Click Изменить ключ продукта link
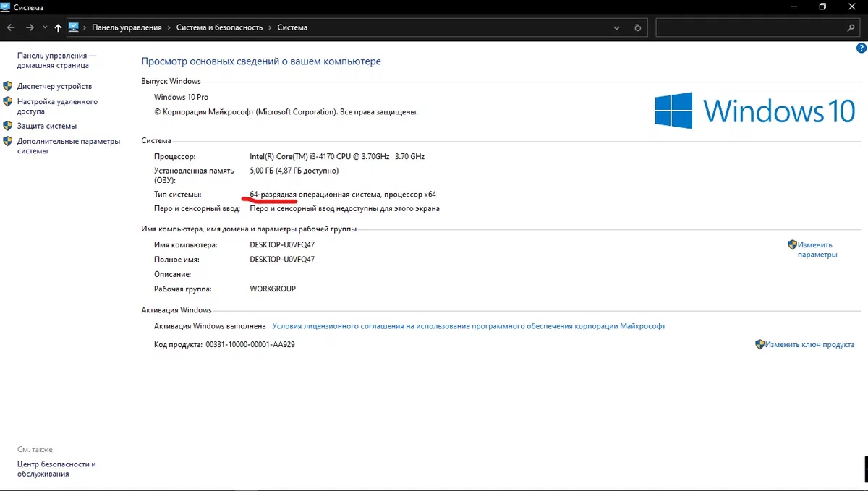The height and width of the screenshot is (491, 868). [810, 345]
